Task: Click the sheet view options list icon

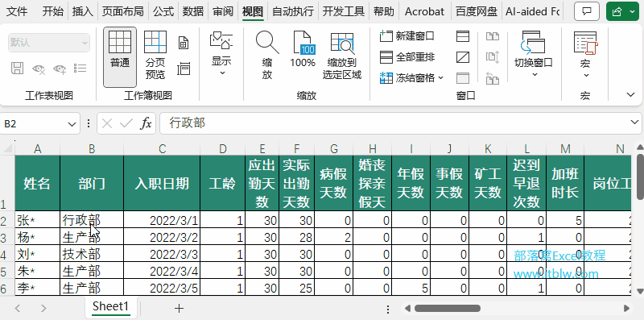Action: coord(80,69)
